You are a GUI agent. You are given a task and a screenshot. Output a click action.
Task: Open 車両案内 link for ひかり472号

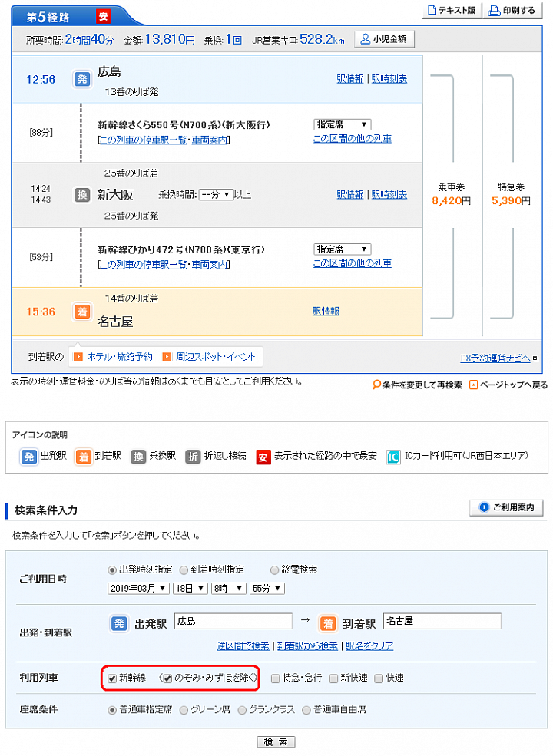(209, 265)
